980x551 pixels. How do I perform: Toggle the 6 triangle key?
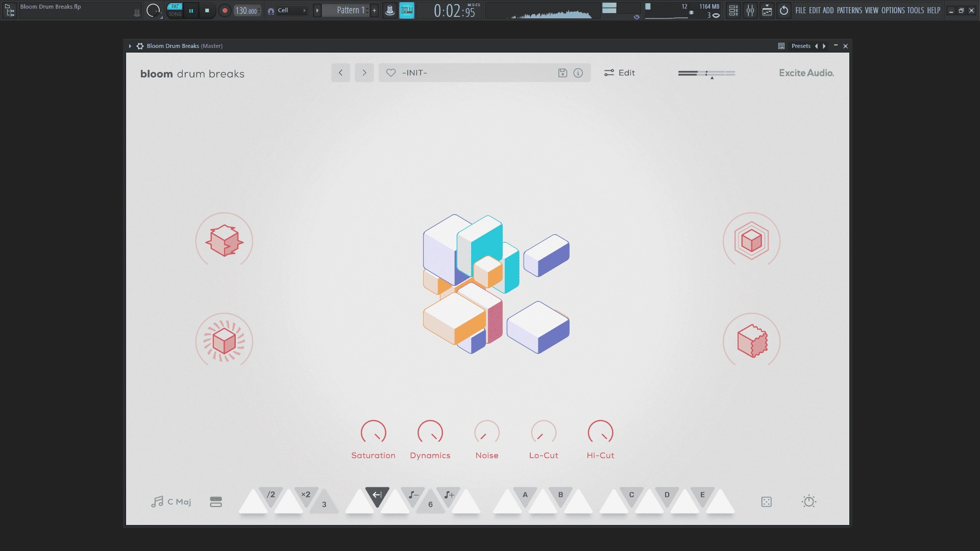[430, 504]
